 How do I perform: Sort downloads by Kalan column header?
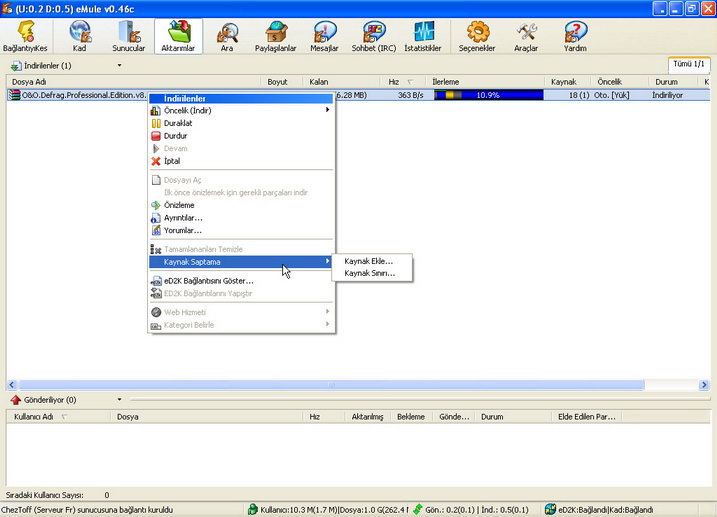click(342, 82)
